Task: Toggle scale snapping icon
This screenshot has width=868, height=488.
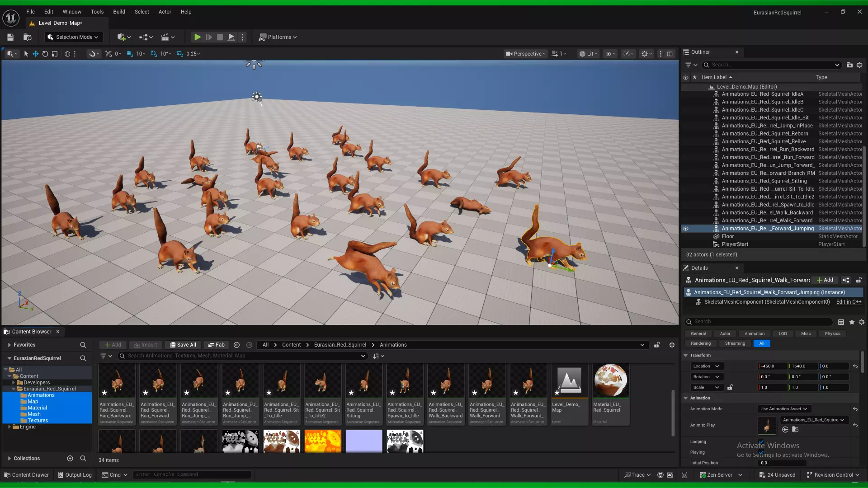Action: tap(180, 54)
